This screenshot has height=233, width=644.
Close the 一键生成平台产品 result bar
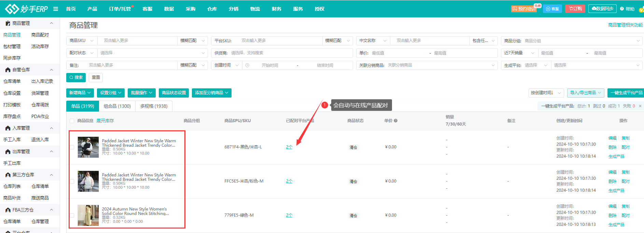[x=640, y=106]
